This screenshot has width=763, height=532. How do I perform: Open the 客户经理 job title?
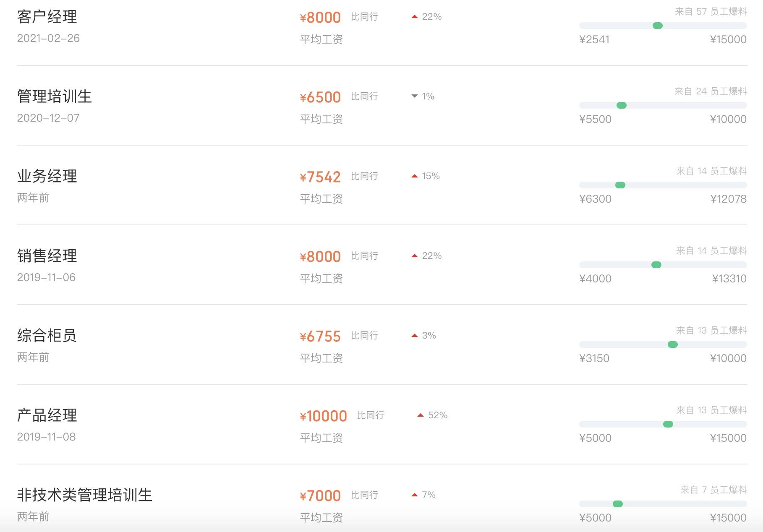47,17
